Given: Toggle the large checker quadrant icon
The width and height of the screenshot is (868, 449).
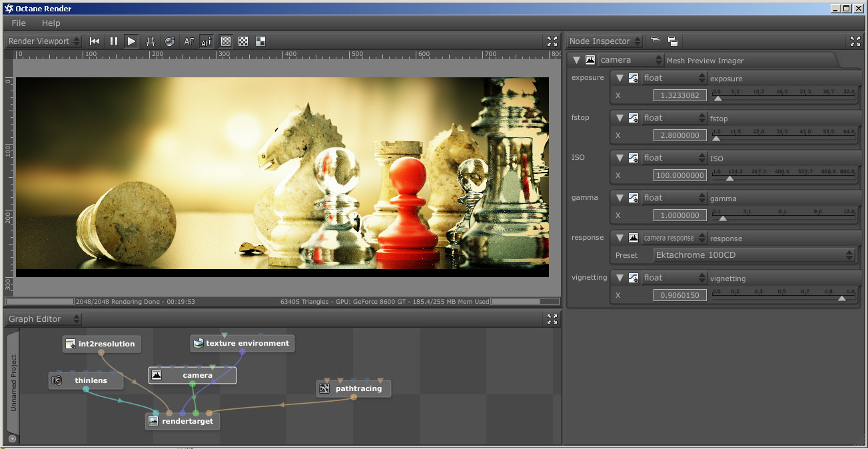Looking at the screenshot, I should click(x=260, y=41).
